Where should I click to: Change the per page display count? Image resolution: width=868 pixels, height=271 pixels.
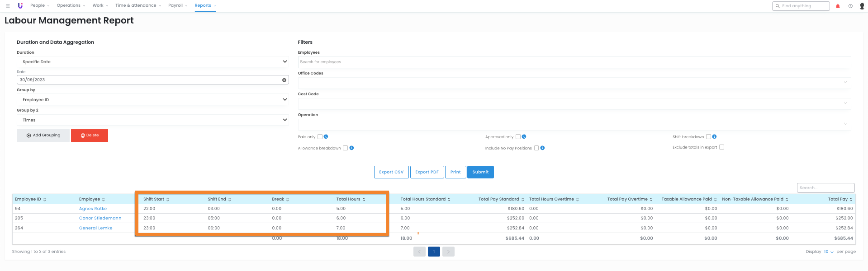tap(828, 252)
